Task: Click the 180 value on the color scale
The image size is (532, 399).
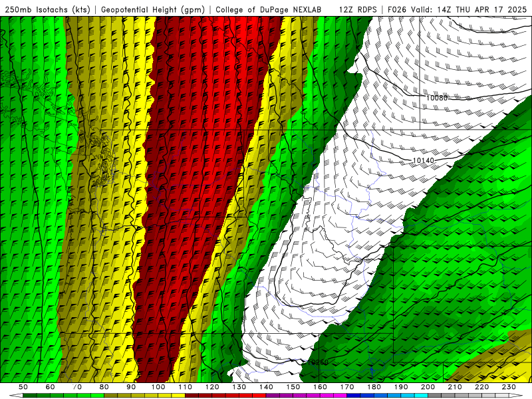Action: (x=374, y=387)
